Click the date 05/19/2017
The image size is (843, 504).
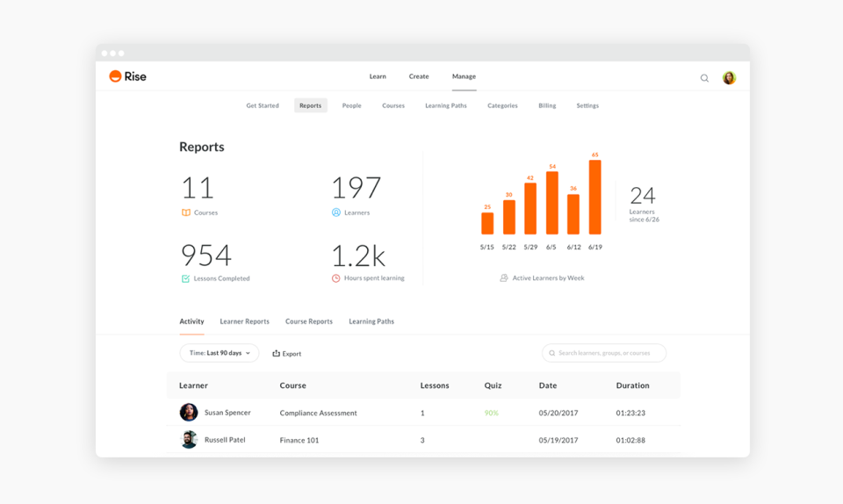point(558,440)
